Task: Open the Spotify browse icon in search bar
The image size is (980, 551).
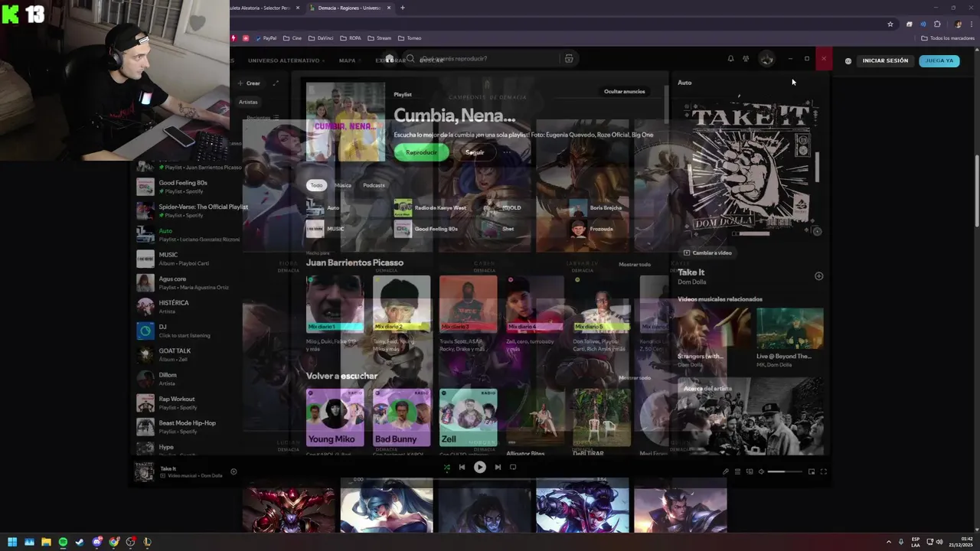Action: [568, 59]
